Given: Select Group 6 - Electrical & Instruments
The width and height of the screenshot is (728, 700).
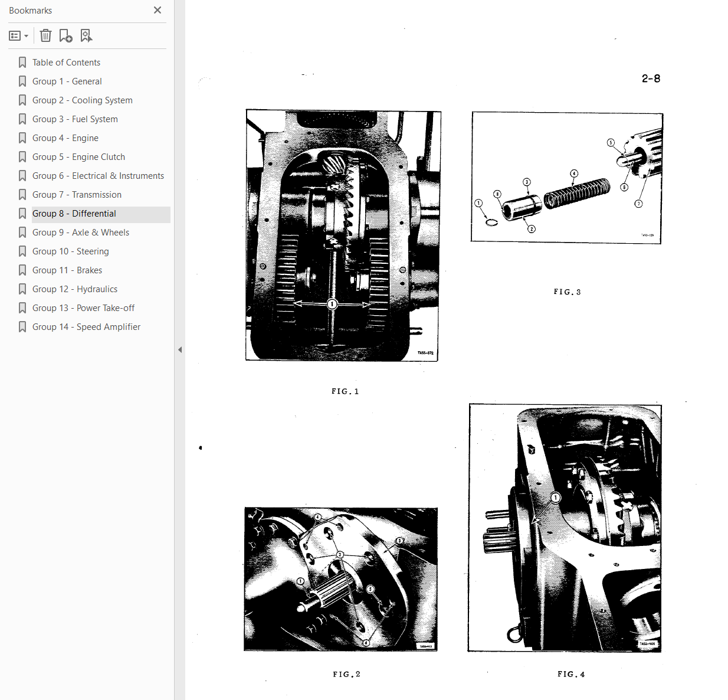Looking at the screenshot, I should pyautogui.click(x=98, y=176).
